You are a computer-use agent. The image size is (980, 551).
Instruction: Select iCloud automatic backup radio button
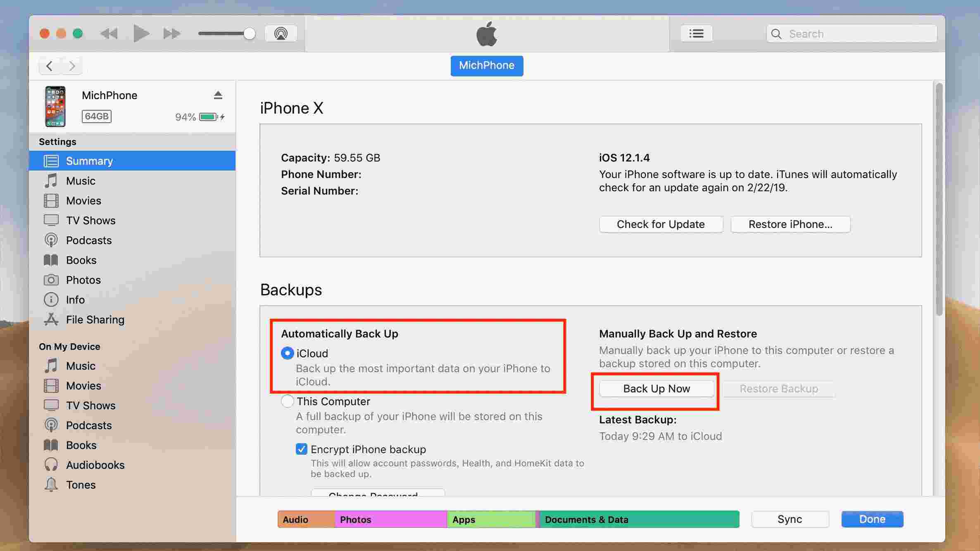point(287,353)
